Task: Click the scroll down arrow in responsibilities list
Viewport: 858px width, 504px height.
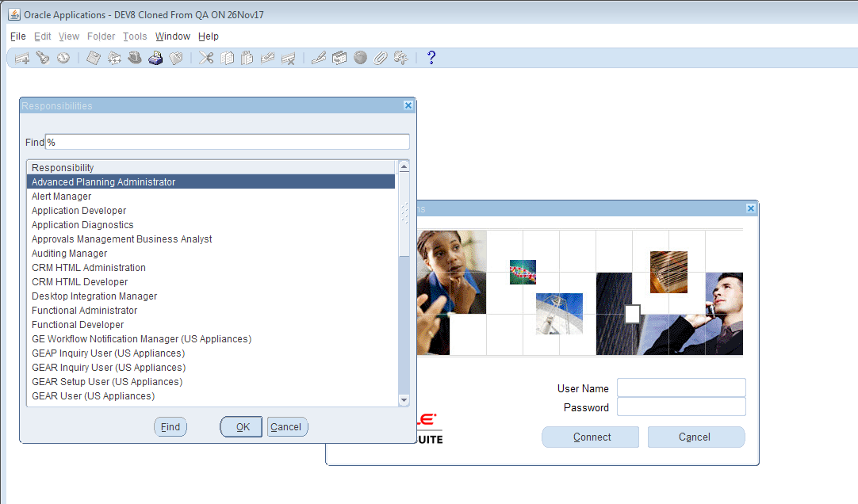Action: tap(404, 400)
